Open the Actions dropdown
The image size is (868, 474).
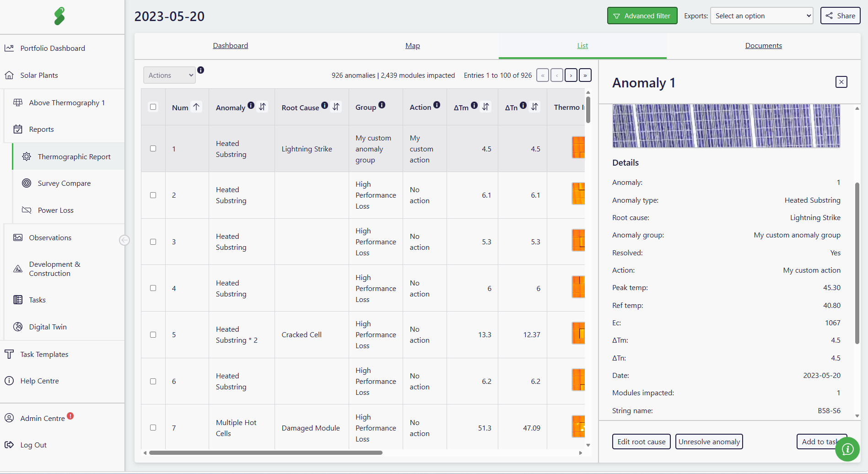[x=169, y=75]
